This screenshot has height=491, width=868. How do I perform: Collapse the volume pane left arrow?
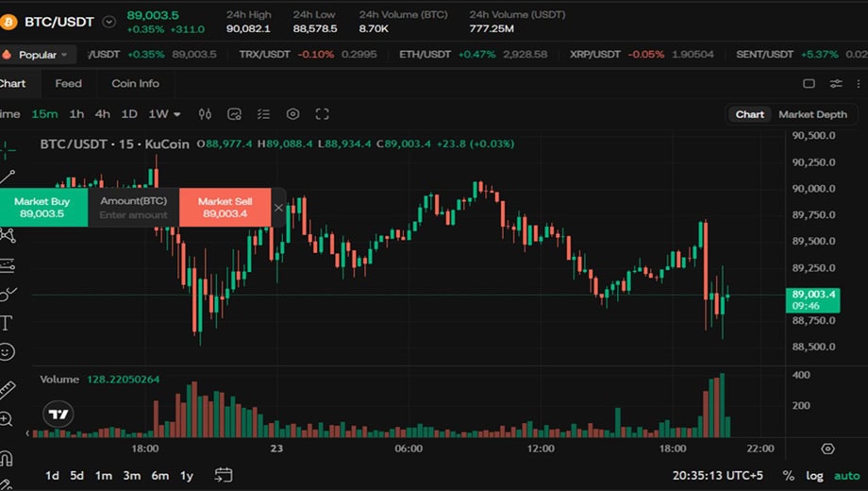point(27,433)
